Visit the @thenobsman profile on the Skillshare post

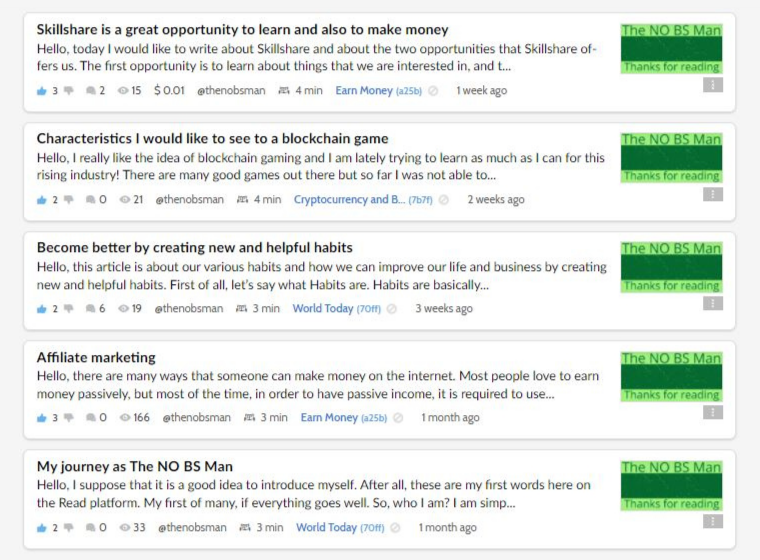click(231, 91)
